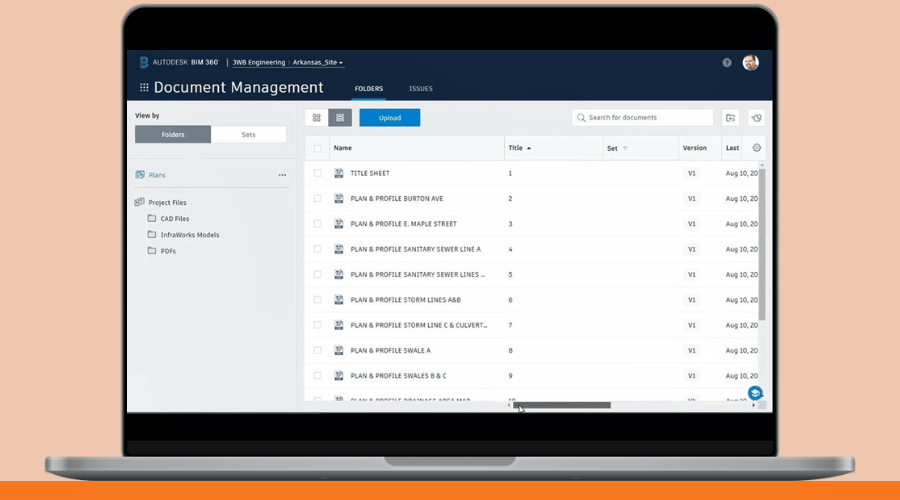Select the Sets view tab
Image resolution: width=900 pixels, height=500 pixels.
click(248, 134)
